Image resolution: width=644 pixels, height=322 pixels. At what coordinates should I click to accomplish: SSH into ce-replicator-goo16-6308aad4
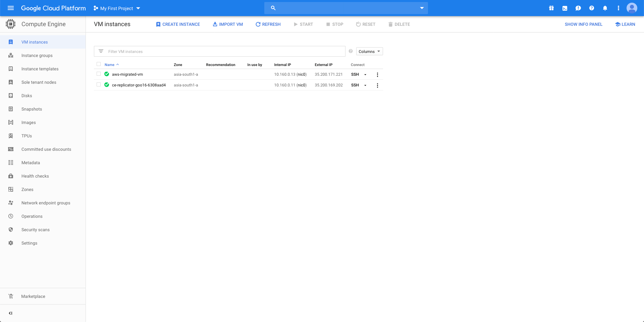point(355,85)
